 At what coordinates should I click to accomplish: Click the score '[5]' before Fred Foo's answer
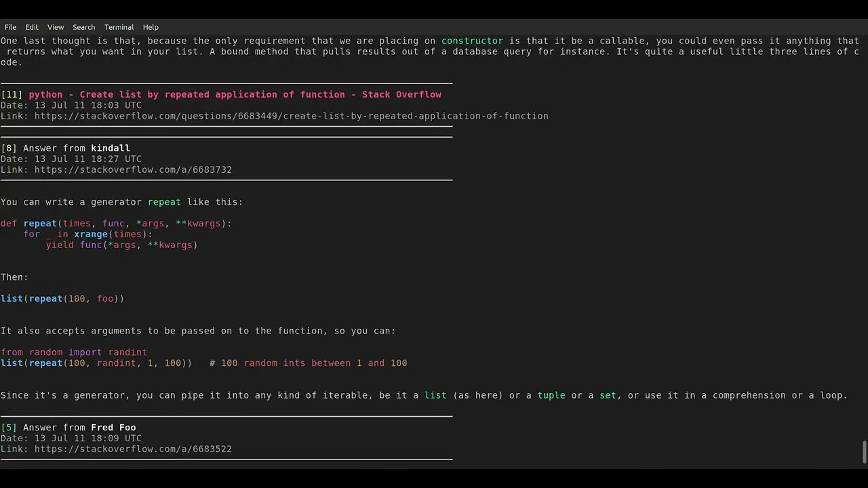(9, 427)
